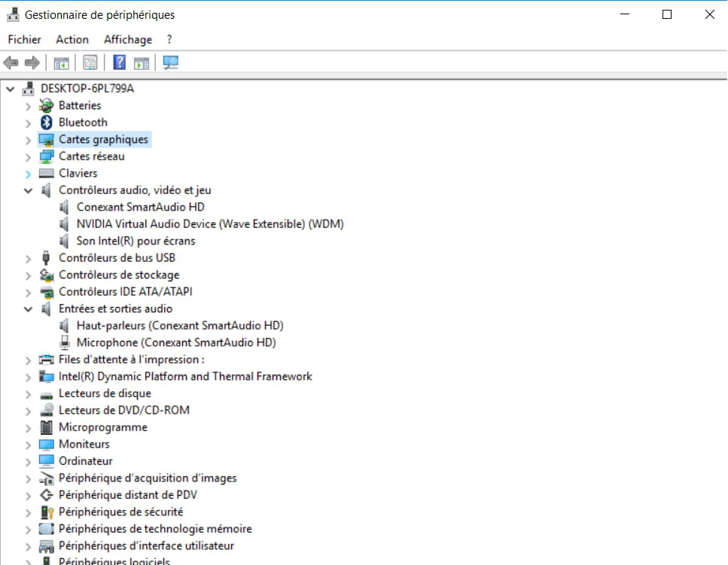
Task: Click the Microphone device icon
Action: [65, 342]
